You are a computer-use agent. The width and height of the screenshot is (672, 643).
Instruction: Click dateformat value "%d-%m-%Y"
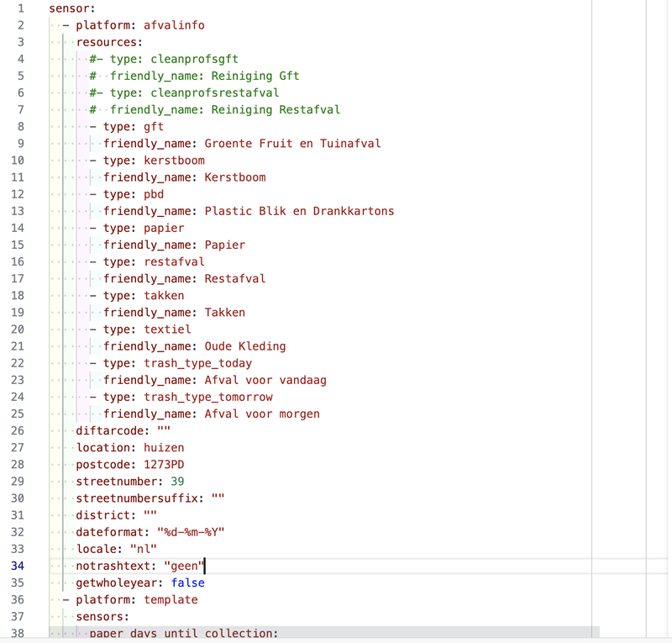[x=191, y=532]
